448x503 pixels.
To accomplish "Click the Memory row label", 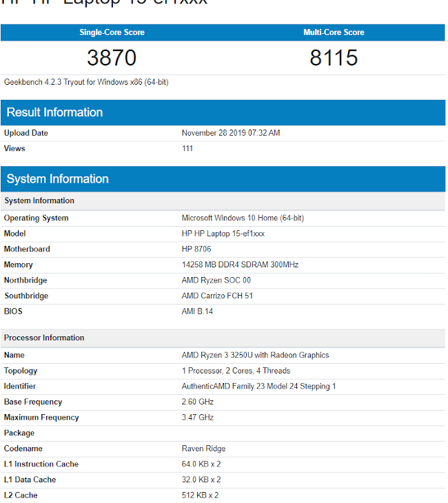I will click(x=19, y=265).
